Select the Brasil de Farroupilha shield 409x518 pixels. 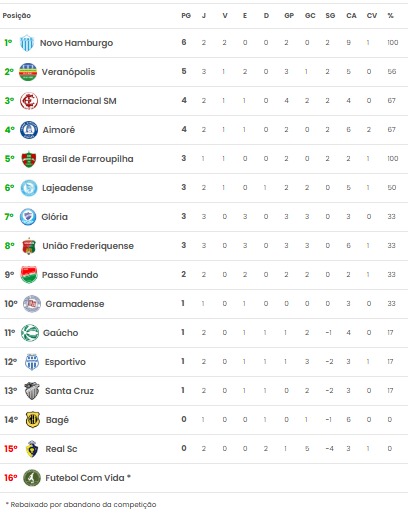tap(29, 159)
